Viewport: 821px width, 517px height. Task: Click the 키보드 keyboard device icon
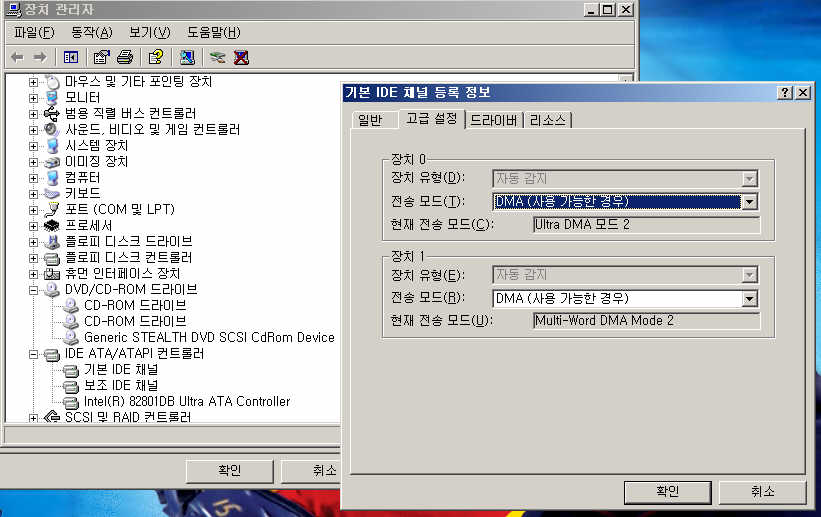53,193
